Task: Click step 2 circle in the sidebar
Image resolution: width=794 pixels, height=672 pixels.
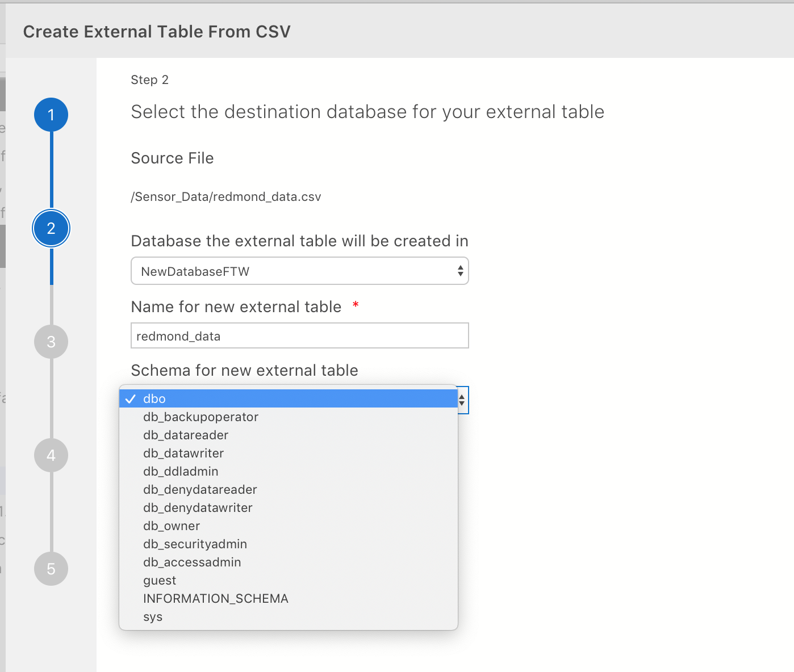Action: click(x=51, y=228)
